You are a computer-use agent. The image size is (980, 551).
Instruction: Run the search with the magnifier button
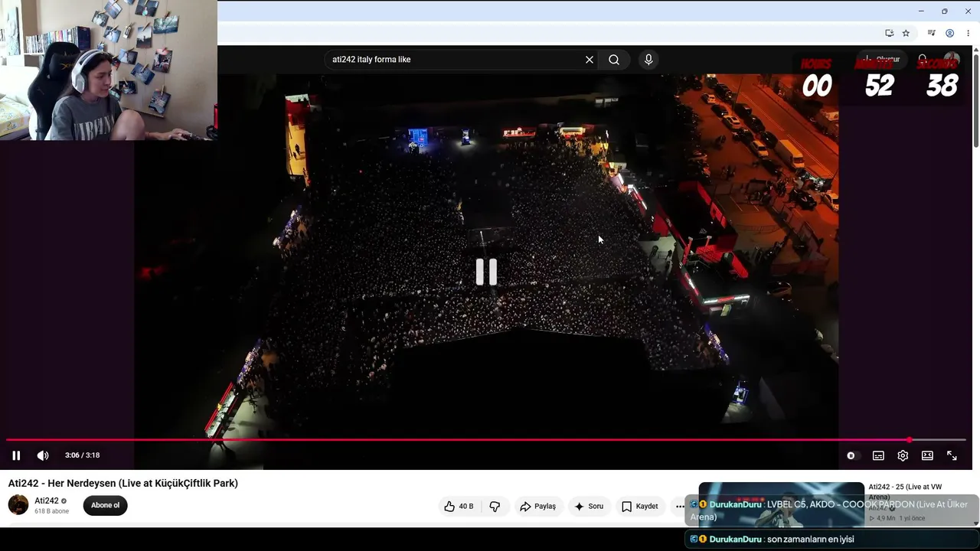(x=614, y=60)
